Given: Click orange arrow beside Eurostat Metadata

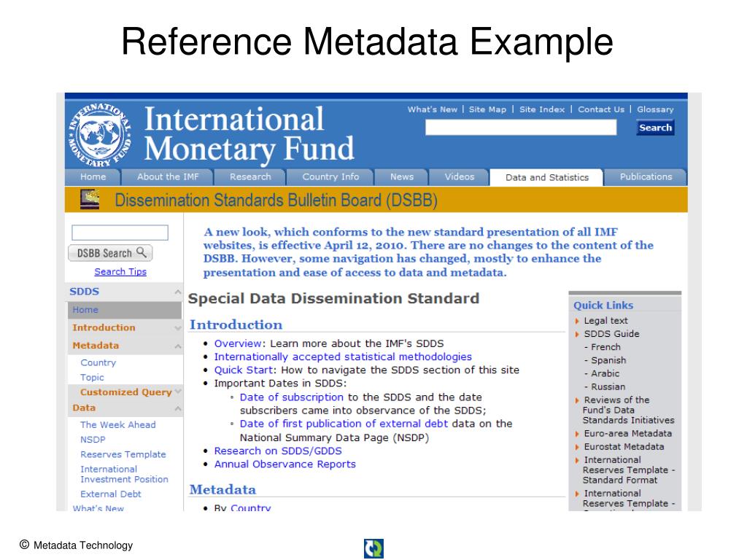Looking at the screenshot, I should (x=577, y=447).
